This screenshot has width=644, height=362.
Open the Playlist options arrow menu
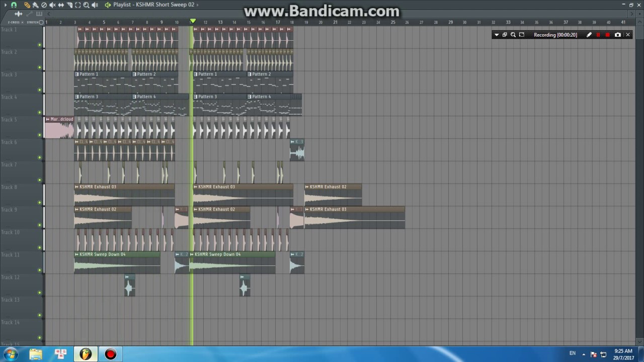6,5
